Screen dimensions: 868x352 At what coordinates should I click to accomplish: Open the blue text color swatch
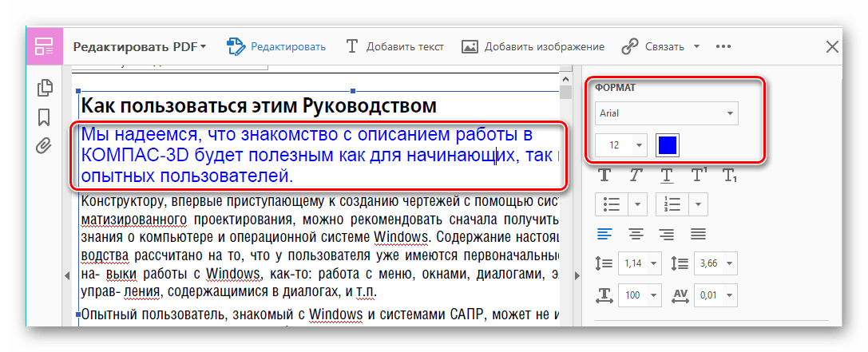668,145
